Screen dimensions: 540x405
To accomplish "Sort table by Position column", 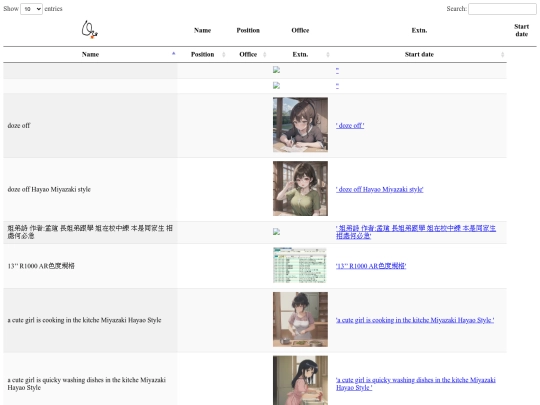I will (202, 54).
